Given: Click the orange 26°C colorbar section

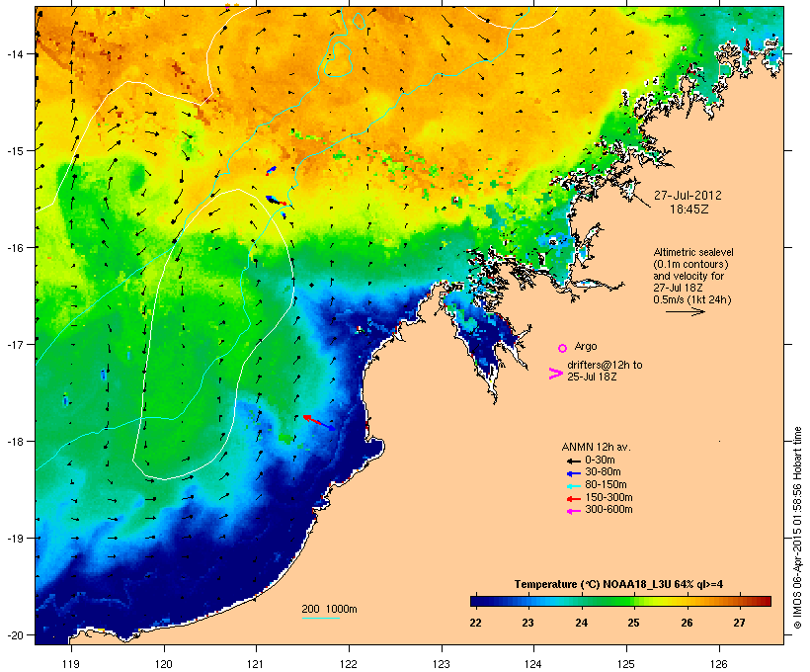Looking at the screenshot, I should (687, 601).
